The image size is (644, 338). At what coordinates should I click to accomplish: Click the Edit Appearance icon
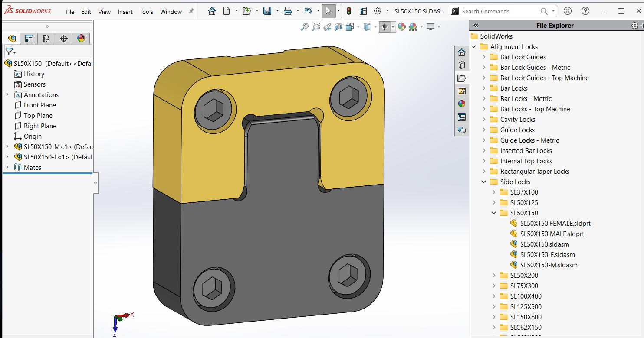coord(402,27)
